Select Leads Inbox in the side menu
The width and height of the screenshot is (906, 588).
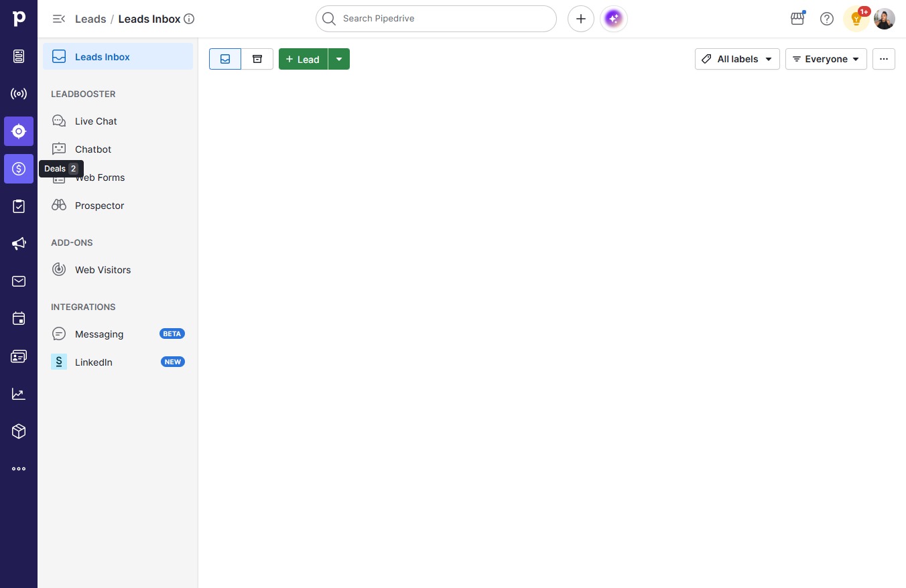[x=118, y=56]
